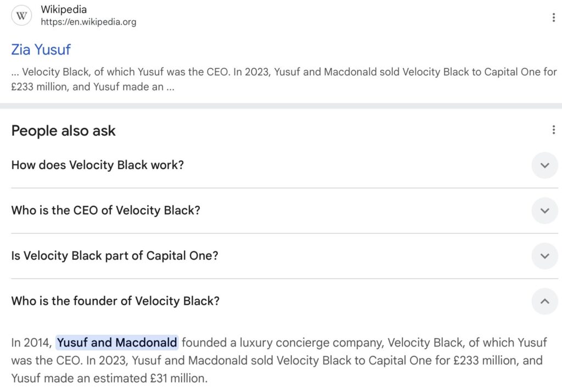Click the en.wikipedia.org URL text

point(88,23)
